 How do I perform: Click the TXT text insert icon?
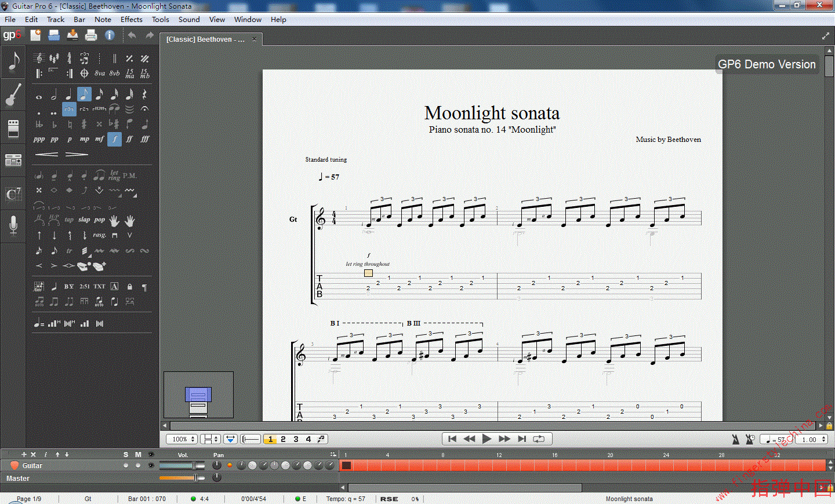click(100, 286)
